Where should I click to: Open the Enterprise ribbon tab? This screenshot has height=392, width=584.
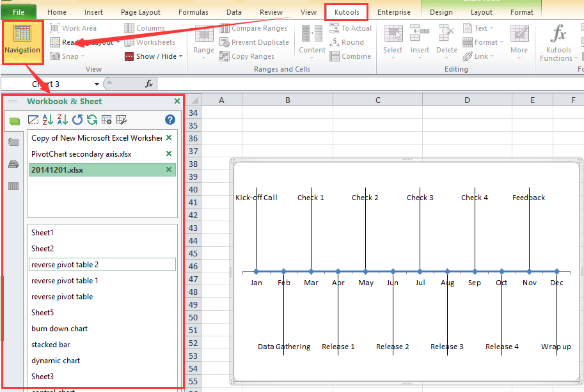point(394,12)
